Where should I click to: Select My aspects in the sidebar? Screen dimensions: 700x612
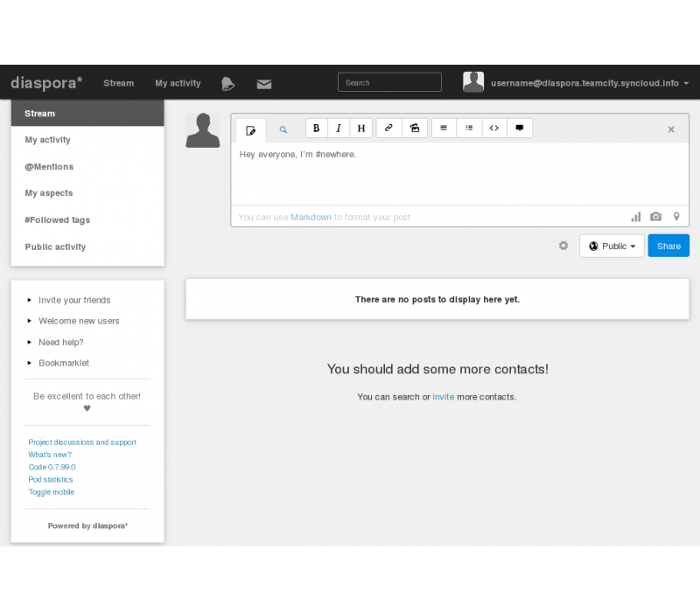pos(49,193)
